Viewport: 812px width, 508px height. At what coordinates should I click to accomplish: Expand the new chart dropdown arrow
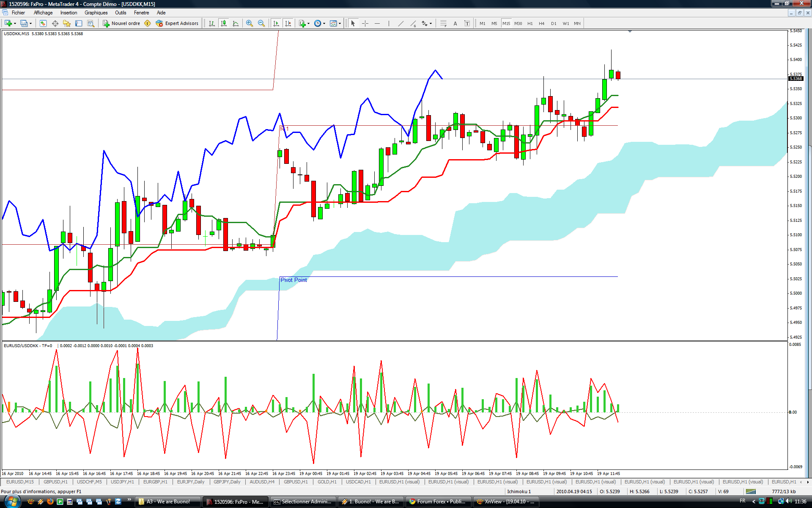15,24
